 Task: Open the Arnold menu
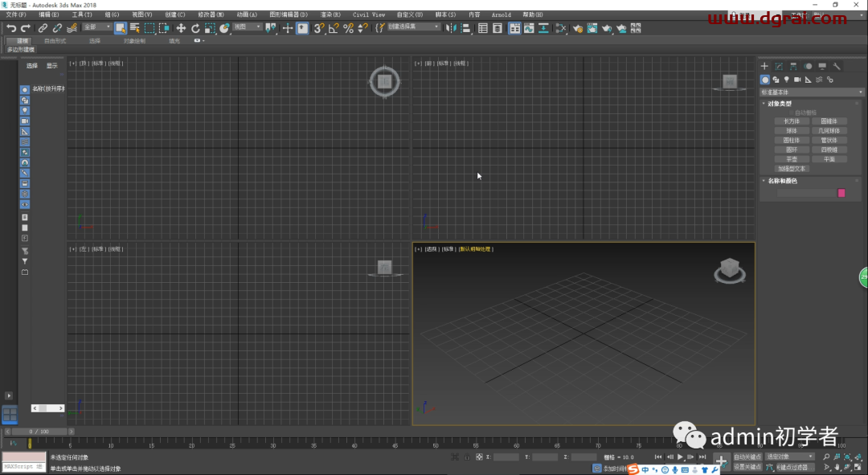point(501,14)
